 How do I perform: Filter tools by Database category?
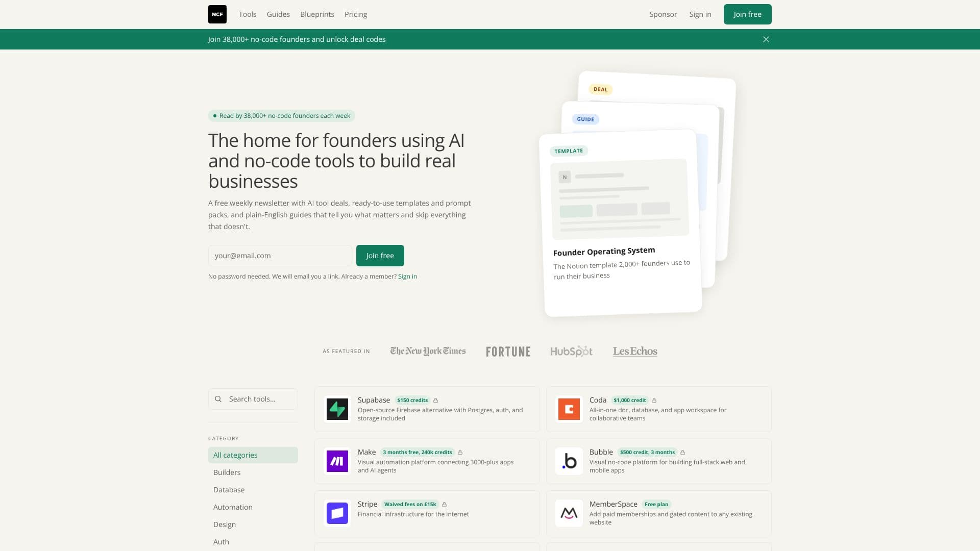(253, 490)
